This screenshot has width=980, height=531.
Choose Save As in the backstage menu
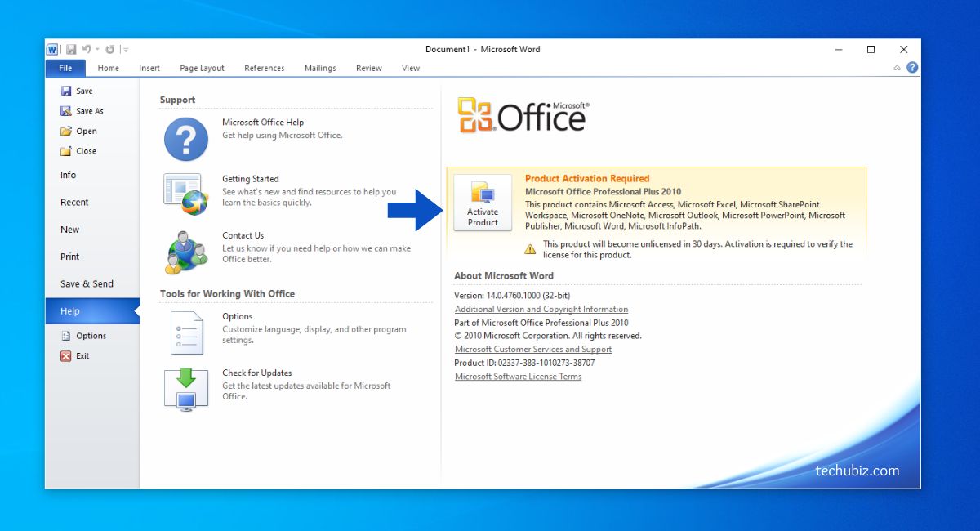pyautogui.click(x=82, y=111)
